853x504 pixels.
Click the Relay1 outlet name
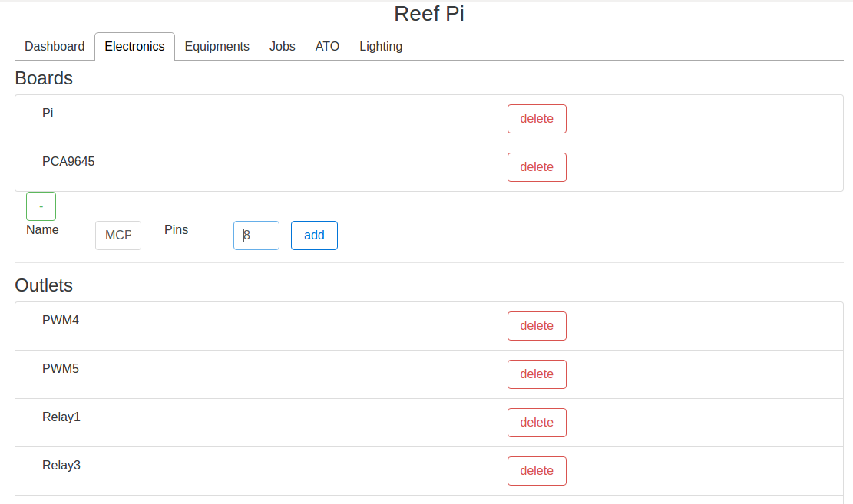coord(61,417)
